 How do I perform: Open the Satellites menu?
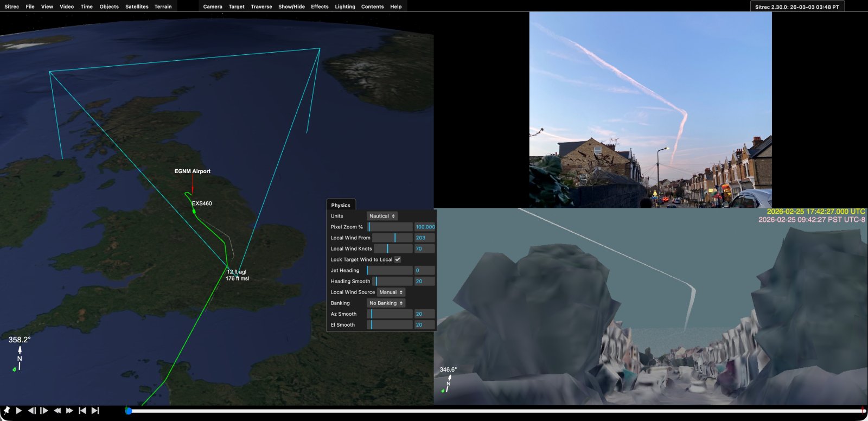tap(137, 7)
